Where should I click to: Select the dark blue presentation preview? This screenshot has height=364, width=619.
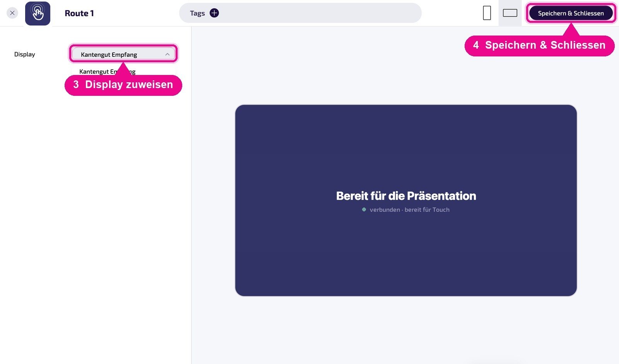click(406, 201)
